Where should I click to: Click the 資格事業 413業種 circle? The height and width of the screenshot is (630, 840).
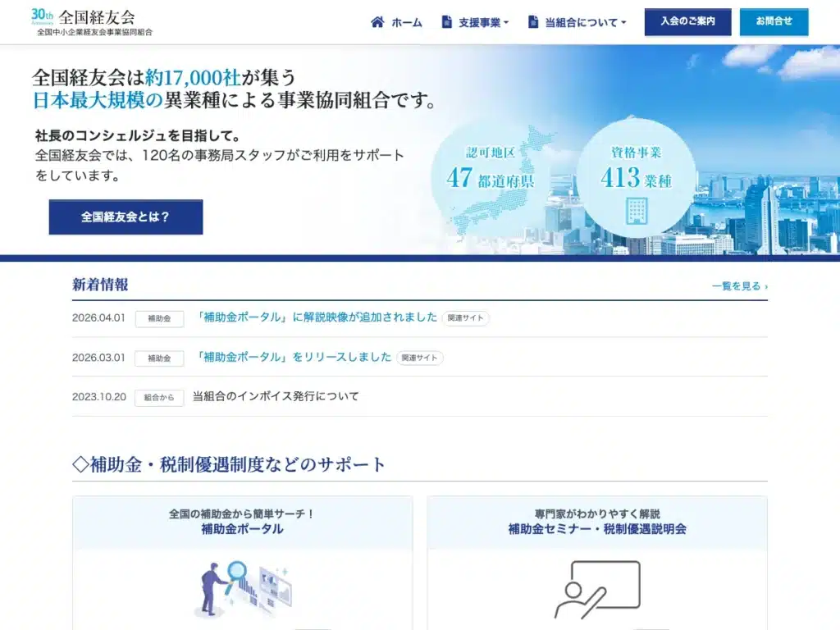point(636,178)
